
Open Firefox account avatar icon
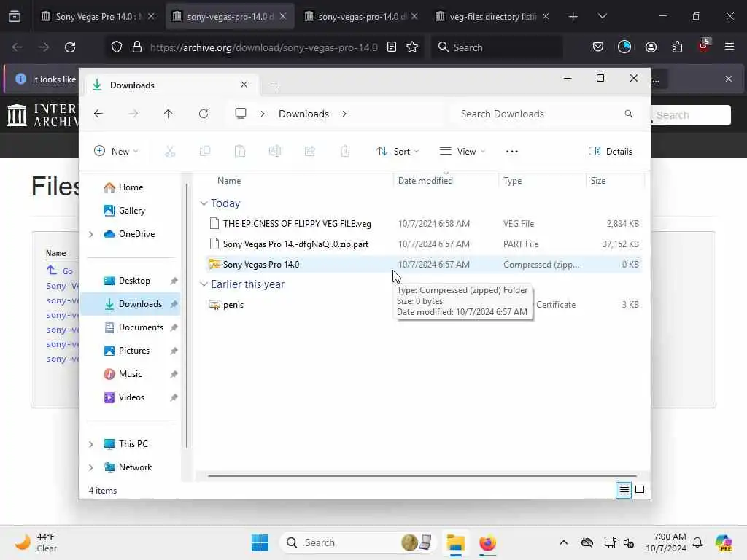coord(651,47)
